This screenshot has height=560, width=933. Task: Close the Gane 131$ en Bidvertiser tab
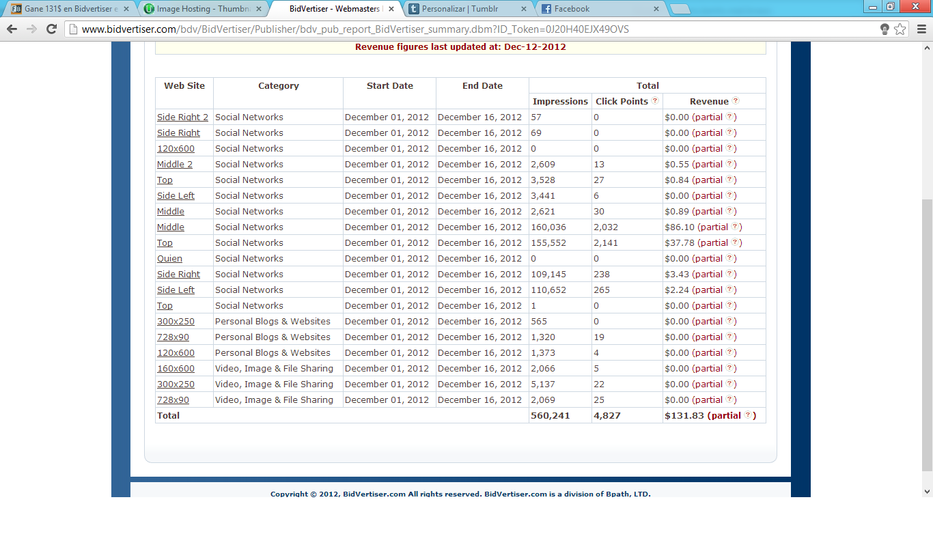[126, 9]
